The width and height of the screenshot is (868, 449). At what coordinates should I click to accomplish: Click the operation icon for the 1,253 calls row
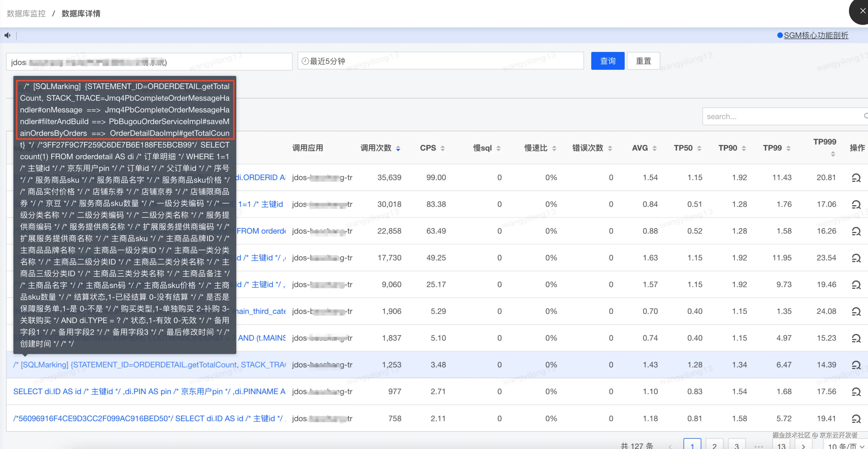(x=856, y=365)
